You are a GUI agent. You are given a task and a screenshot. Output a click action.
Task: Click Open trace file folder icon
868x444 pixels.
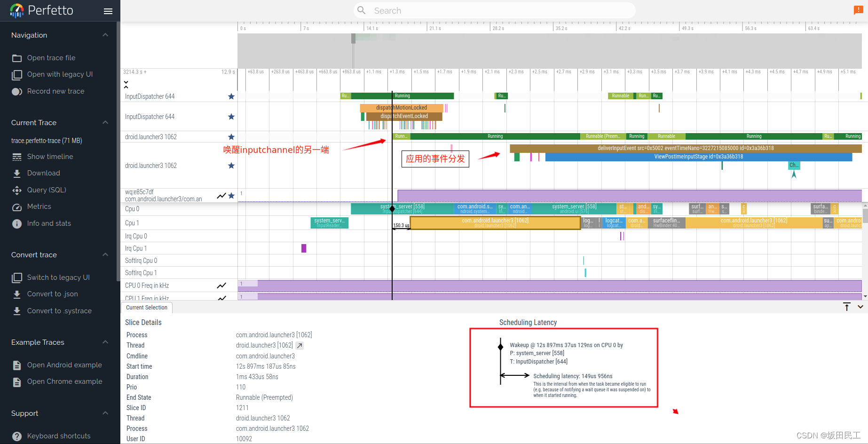click(17, 58)
